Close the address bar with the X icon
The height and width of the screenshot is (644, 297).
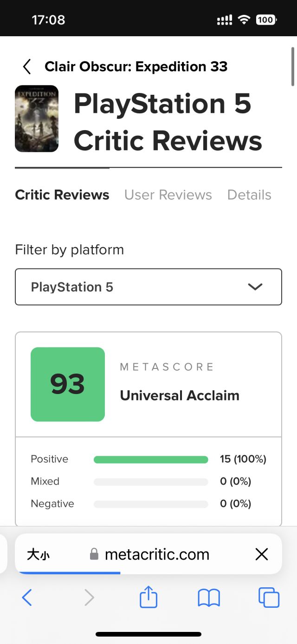[262, 554]
